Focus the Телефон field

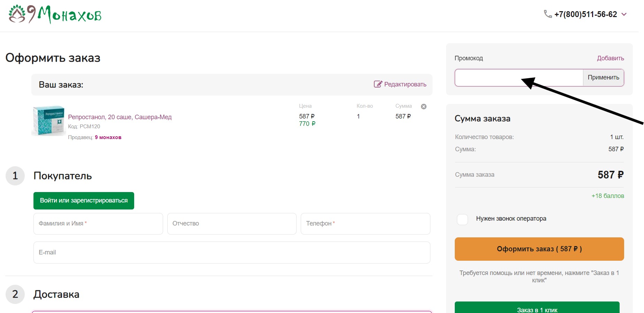(x=366, y=224)
